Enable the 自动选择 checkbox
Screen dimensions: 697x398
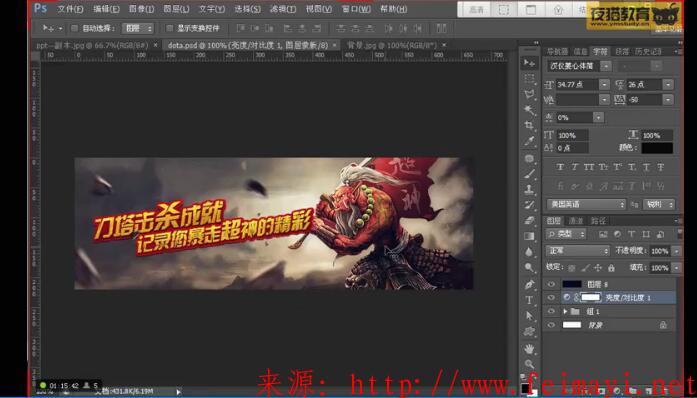tap(74, 28)
